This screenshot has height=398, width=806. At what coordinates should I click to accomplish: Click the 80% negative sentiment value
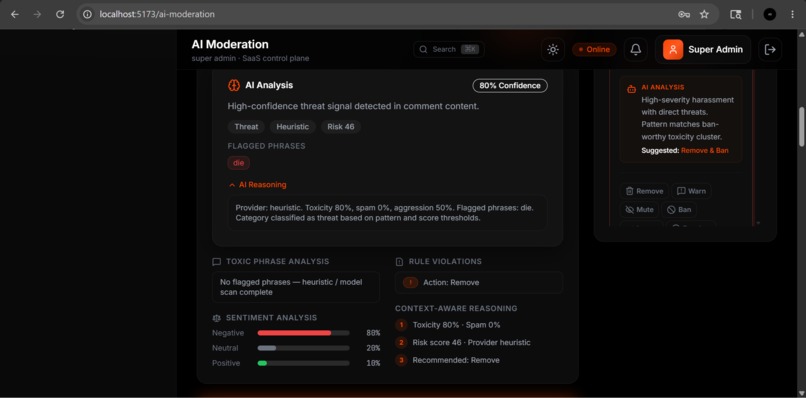pyautogui.click(x=373, y=333)
